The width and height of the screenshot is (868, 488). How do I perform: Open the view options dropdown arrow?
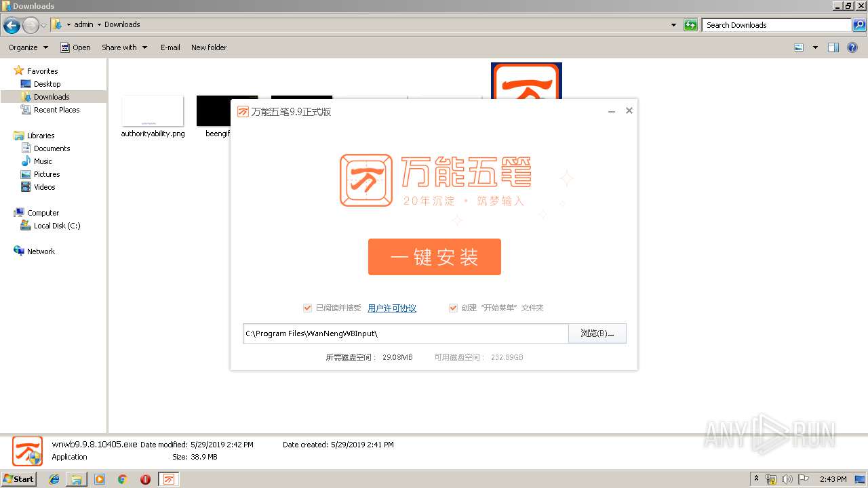pos(815,47)
